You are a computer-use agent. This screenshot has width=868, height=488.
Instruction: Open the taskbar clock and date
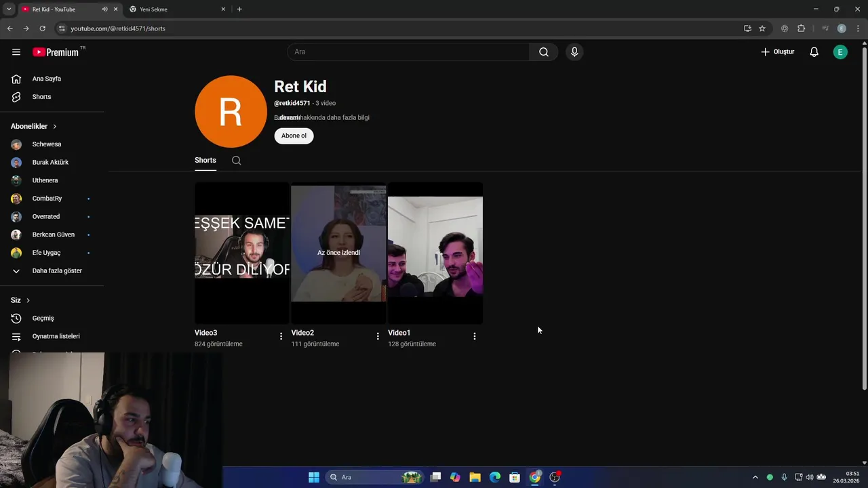(846, 477)
